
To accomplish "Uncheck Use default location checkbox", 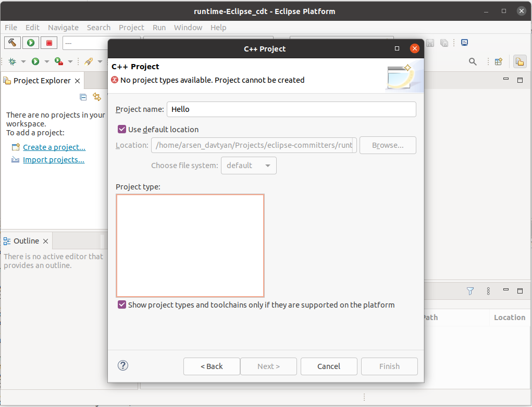I will click(x=122, y=129).
